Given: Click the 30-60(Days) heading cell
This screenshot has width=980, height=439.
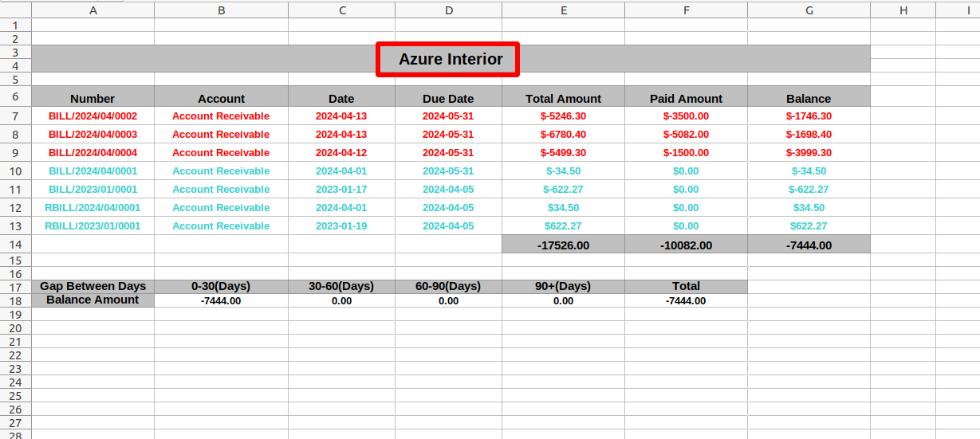Looking at the screenshot, I should (341, 286).
